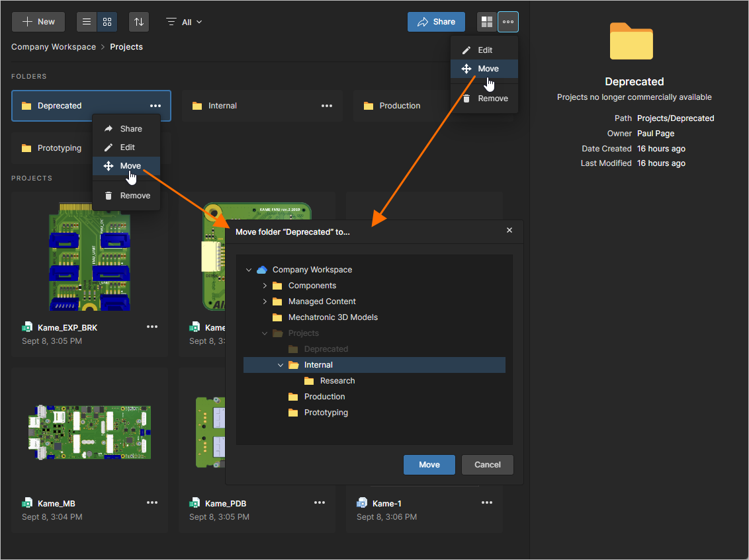Open Kame-1 project options ellipsis
The width and height of the screenshot is (749, 560).
pyautogui.click(x=487, y=502)
